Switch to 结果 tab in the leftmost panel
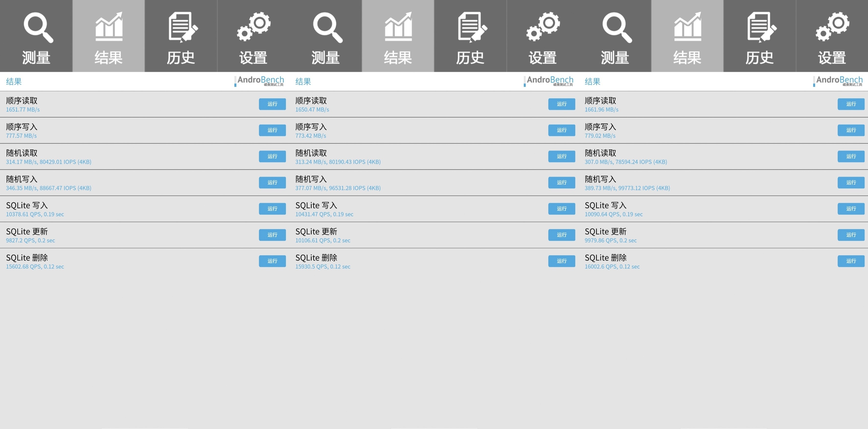 109,36
